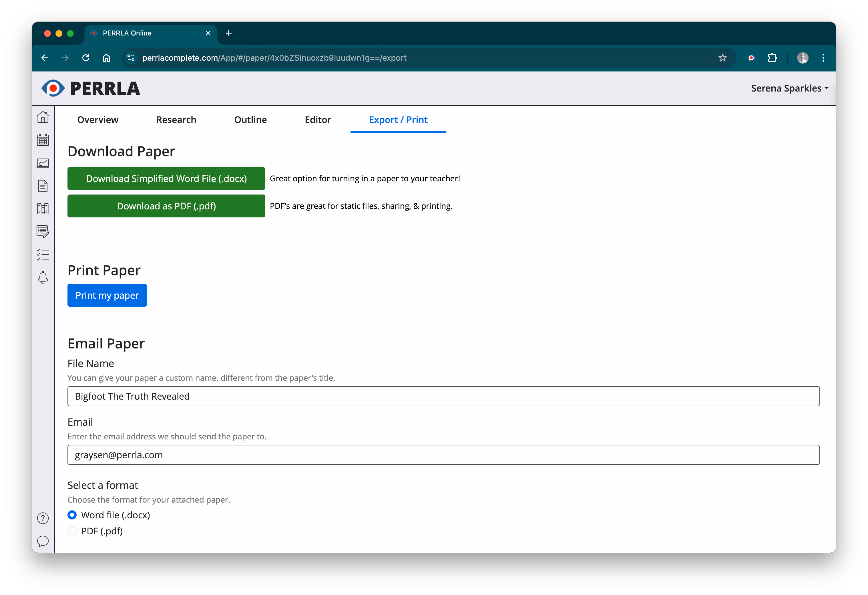
Task: Open the Help question mark icon
Action: pyautogui.click(x=43, y=518)
